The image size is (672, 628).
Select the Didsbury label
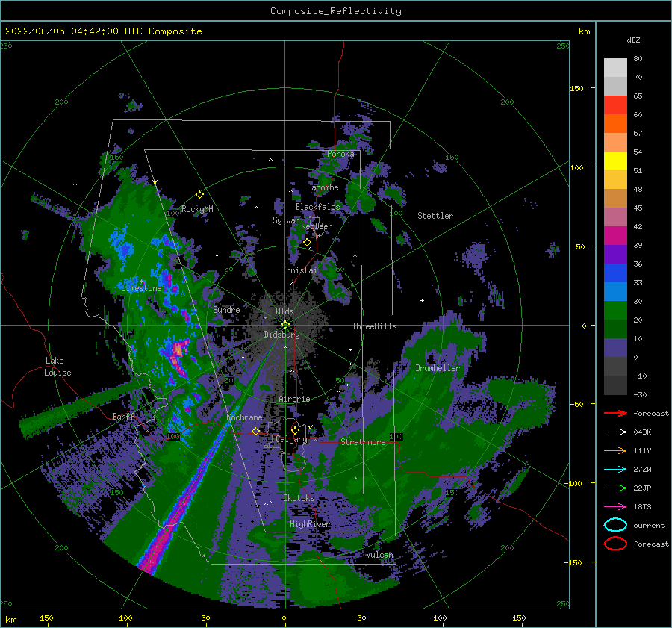(x=282, y=335)
